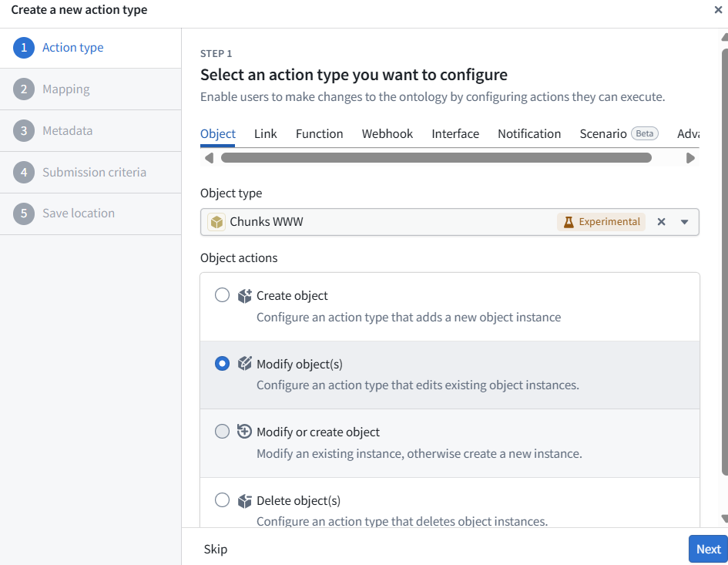Screen dimensions: 728x565
Task: Click the Experimental status badge
Action: [602, 222]
